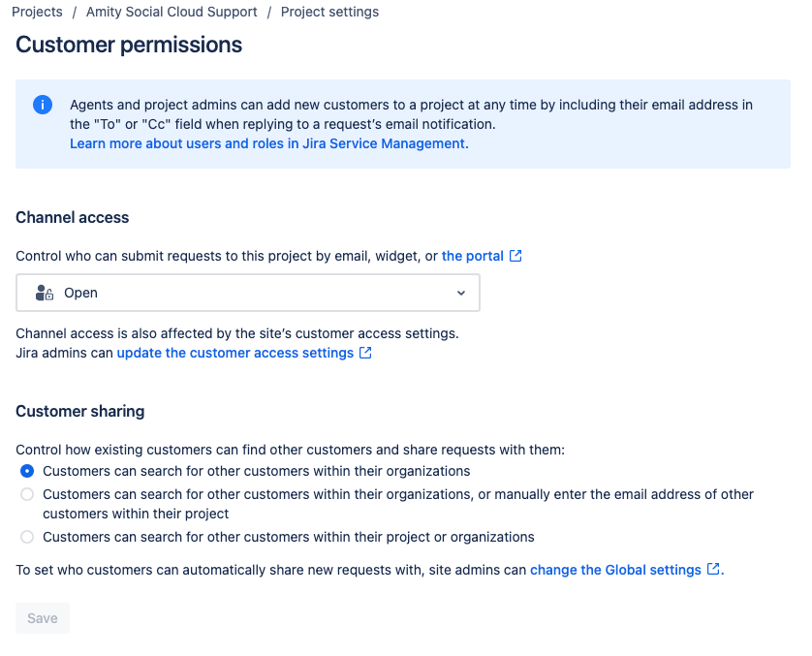Click the Customer permissions page title
This screenshot has height=656, width=812.
tap(129, 45)
